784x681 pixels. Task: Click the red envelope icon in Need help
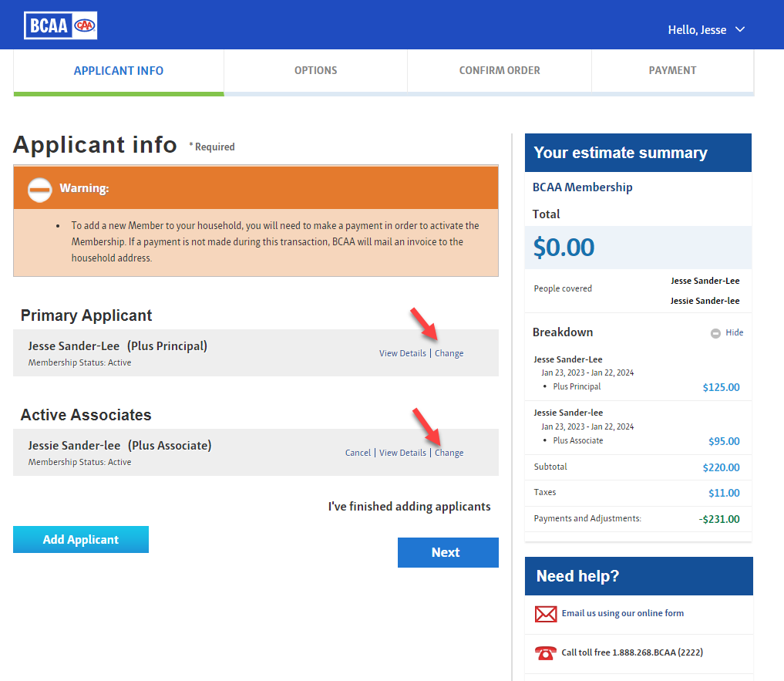(x=546, y=613)
